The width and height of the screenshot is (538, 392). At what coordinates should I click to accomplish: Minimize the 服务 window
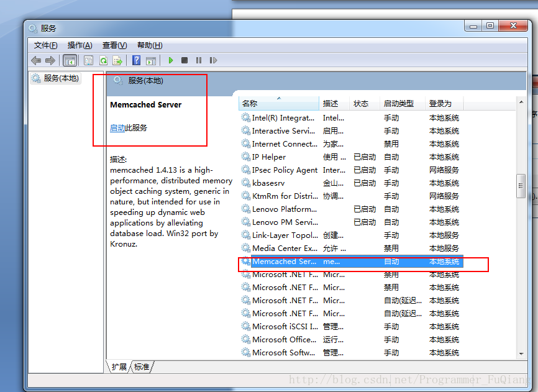pyautogui.click(x=473, y=26)
